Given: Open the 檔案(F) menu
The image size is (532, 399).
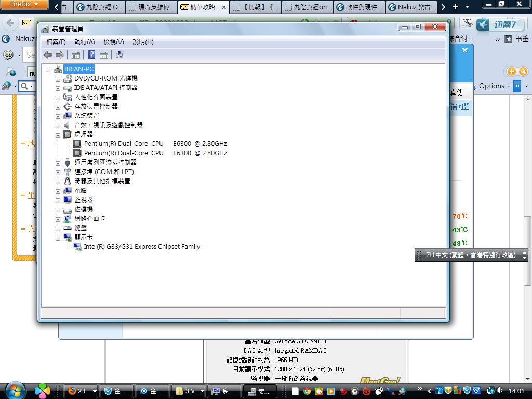Looking at the screenshot, I should coord(56,42).
